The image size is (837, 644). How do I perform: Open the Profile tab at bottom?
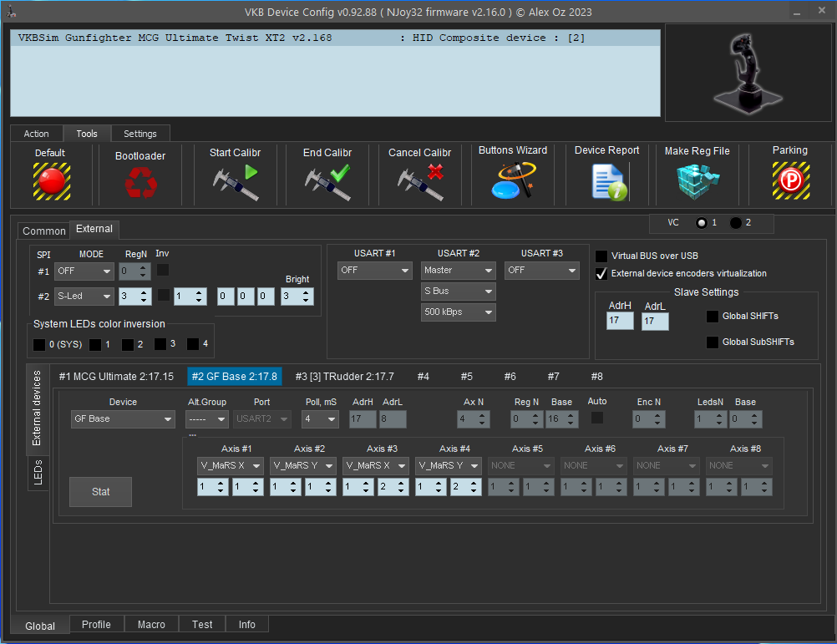tap(96, 625)
